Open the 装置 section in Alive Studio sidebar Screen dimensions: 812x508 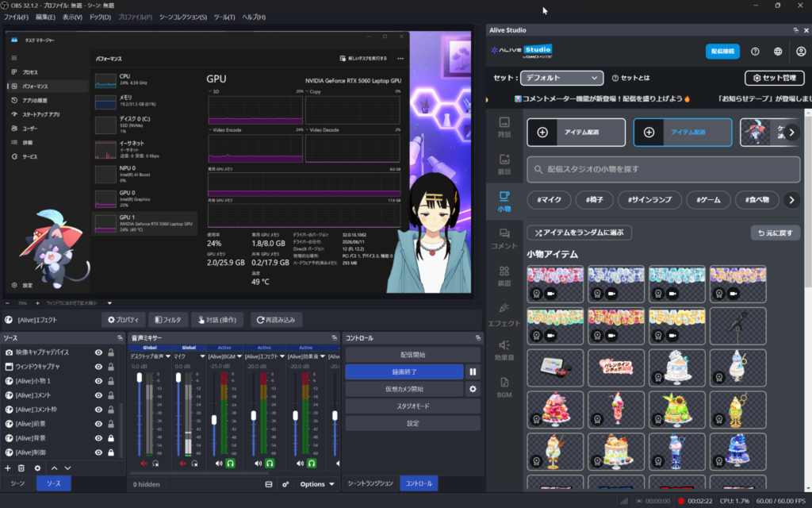504,276
